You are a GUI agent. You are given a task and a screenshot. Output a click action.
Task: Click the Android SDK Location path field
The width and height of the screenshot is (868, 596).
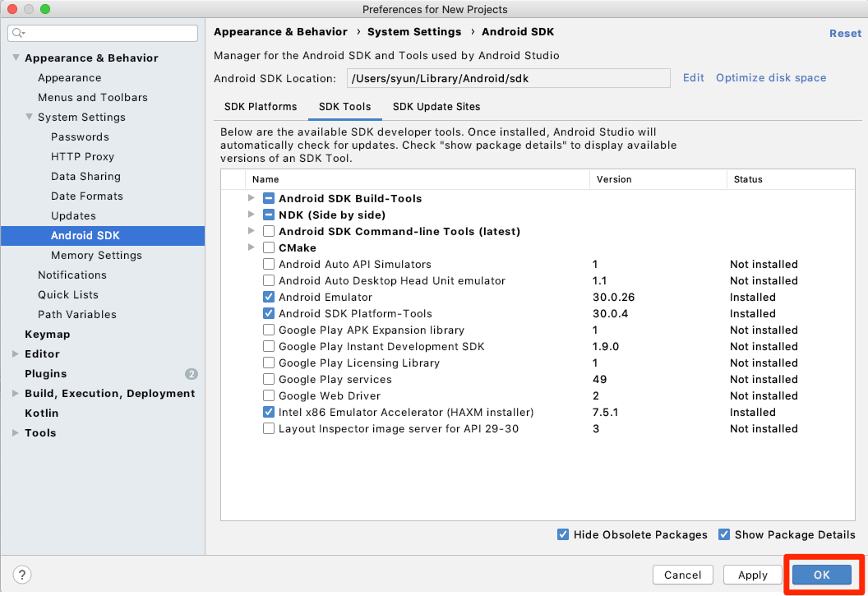508,78
